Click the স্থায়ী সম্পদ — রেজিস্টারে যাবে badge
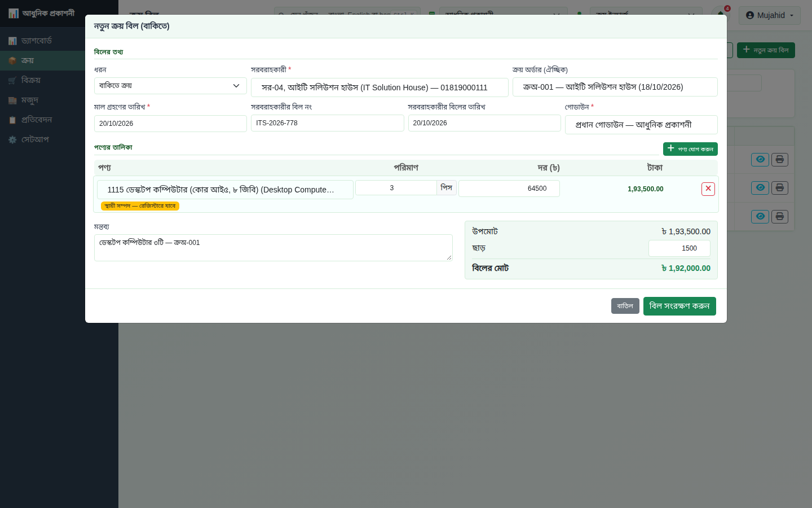The image size is (812, 508). click(140, 206)
